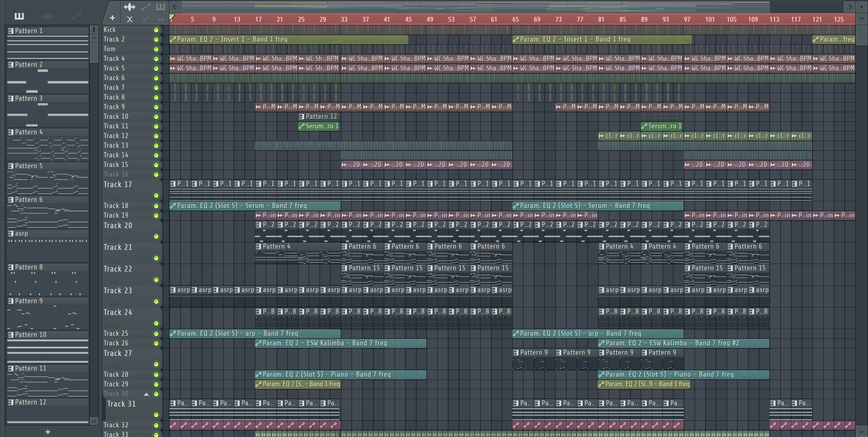
Task: Toggle mute LED on Track 21
Action: (x=156, y=258)
